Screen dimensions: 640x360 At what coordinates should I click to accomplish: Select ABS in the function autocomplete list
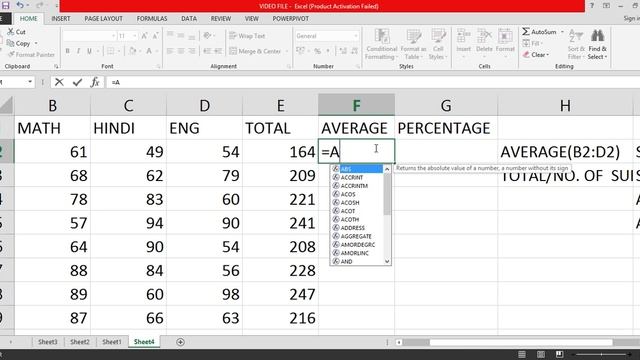357,169
